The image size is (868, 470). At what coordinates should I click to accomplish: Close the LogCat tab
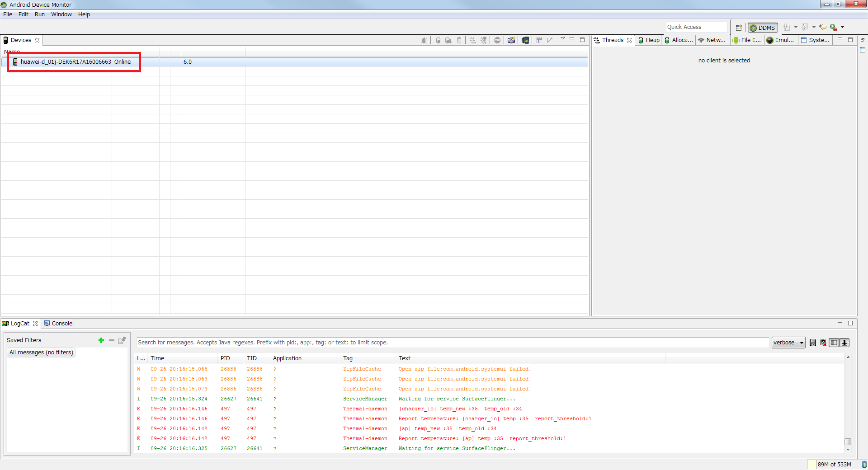click(35, 324)
